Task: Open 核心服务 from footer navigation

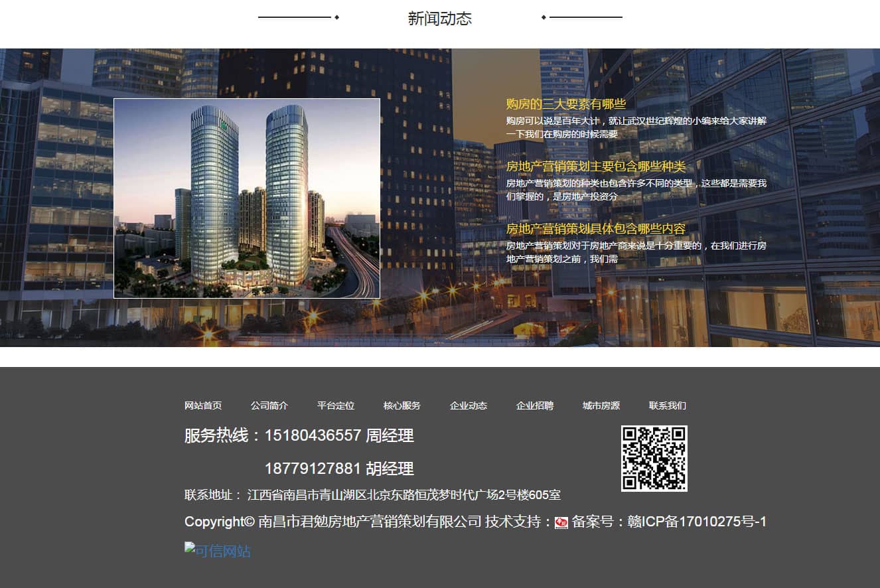Action: pos(402,405)
